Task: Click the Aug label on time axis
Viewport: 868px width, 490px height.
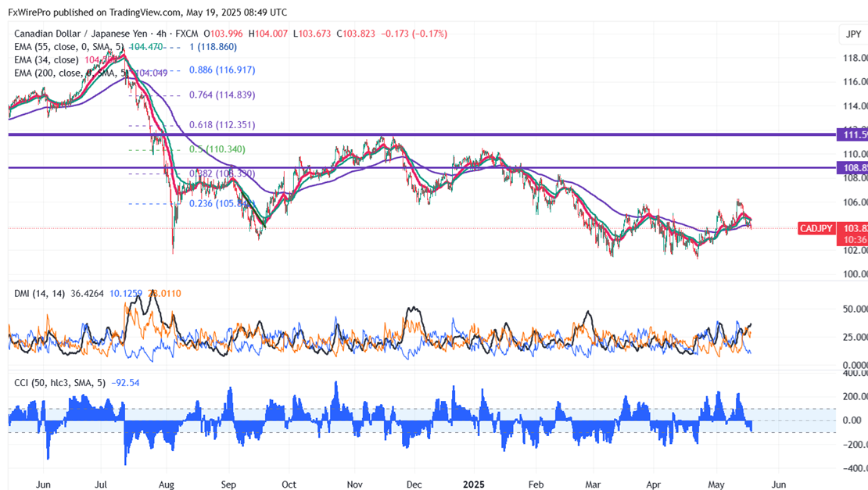Action: click(x=166, y=485)
